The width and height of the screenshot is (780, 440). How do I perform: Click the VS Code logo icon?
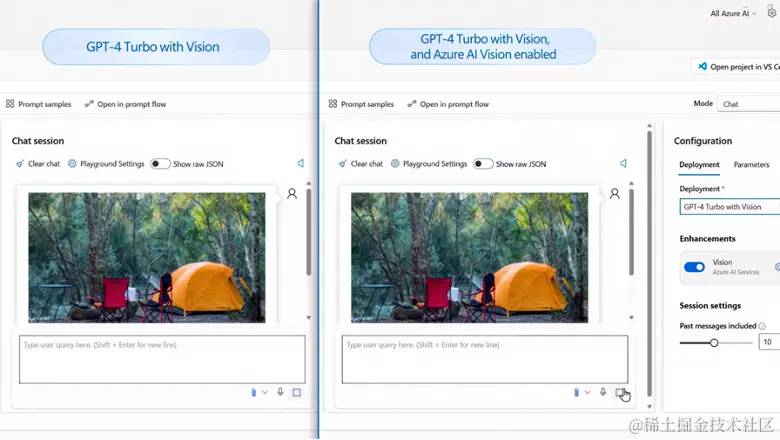click(x=702, y=66)
